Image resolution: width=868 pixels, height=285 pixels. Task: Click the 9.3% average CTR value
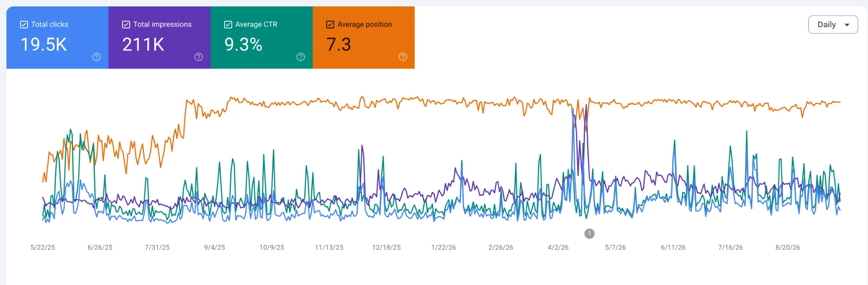(243, 44)
